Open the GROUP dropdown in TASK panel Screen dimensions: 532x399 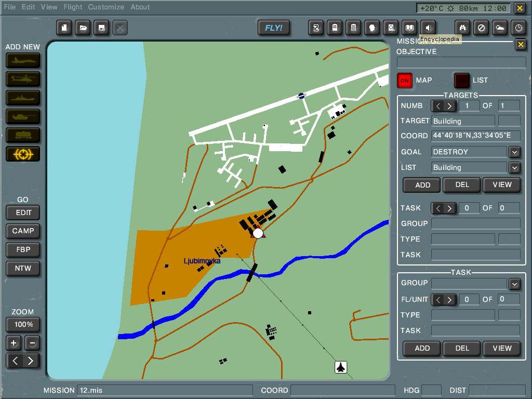pos(514,284)
